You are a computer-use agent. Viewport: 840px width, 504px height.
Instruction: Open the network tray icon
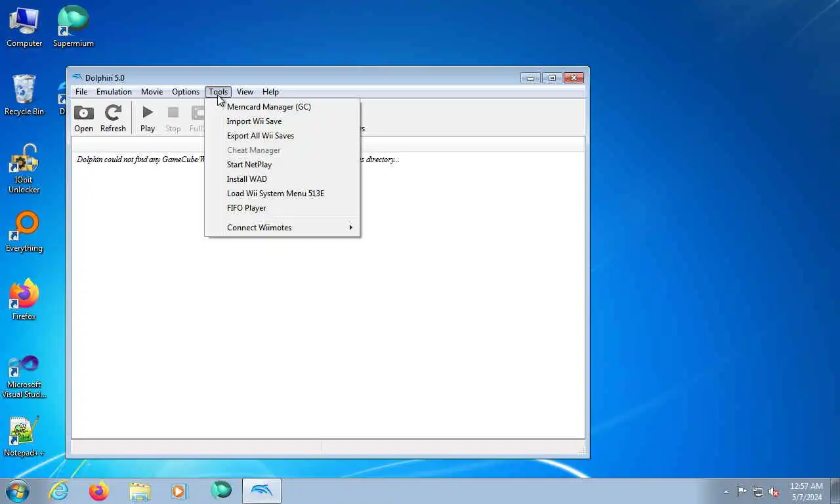758,492
